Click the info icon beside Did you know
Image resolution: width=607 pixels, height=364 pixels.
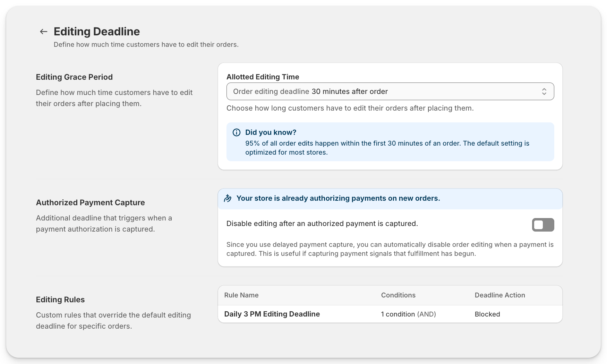pos(237,132)
